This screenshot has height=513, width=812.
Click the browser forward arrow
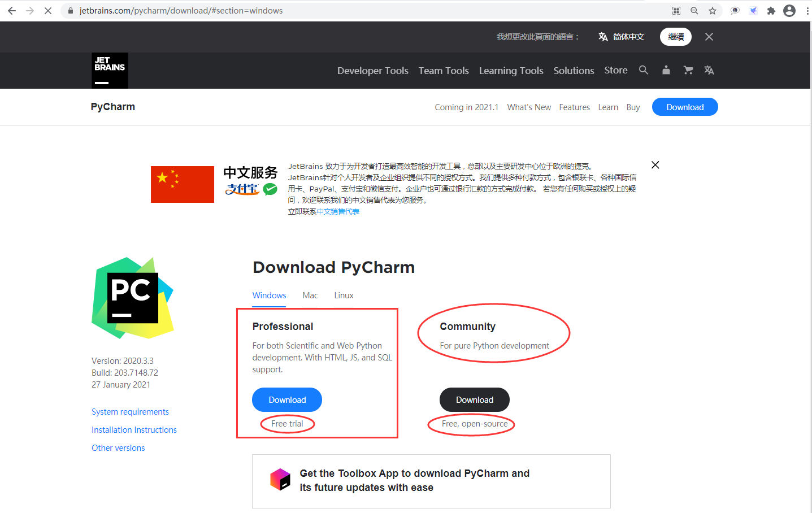30,11
